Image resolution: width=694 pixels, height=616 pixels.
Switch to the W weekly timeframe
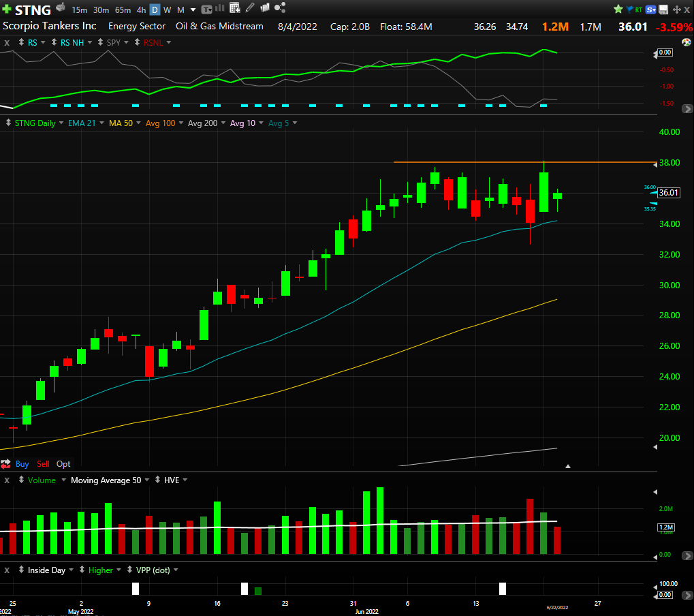point(168,10)
